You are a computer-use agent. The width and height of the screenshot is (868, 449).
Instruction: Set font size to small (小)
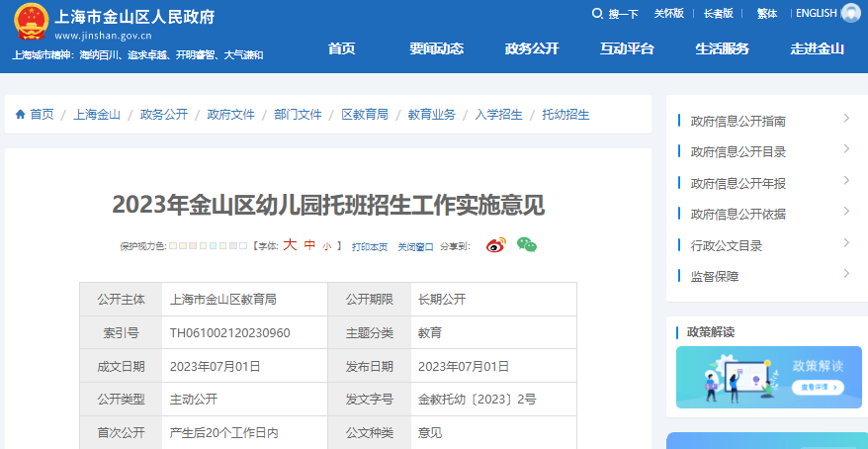tap(326, 246)
